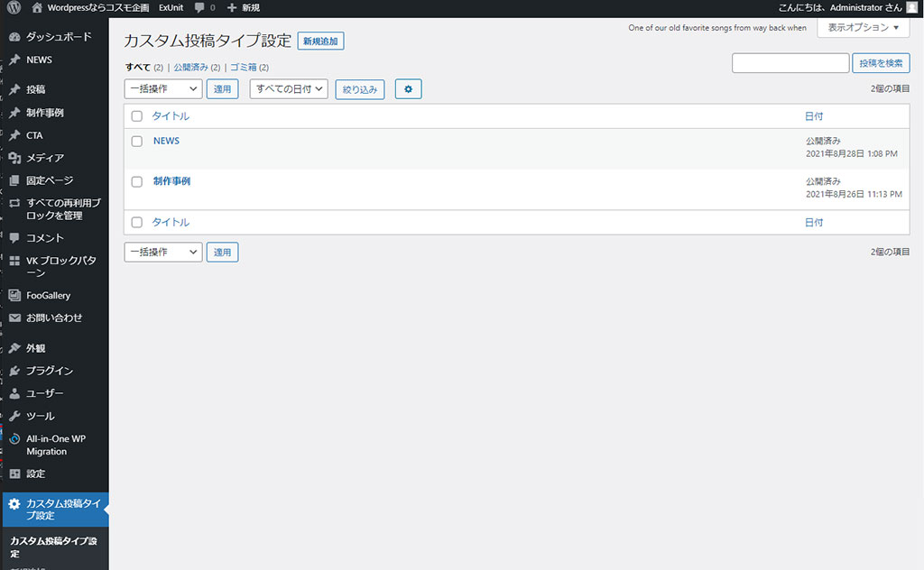Open the すべての日付 date filter dropdown
The height and width of the screenshot is (570, 924).
288,89
